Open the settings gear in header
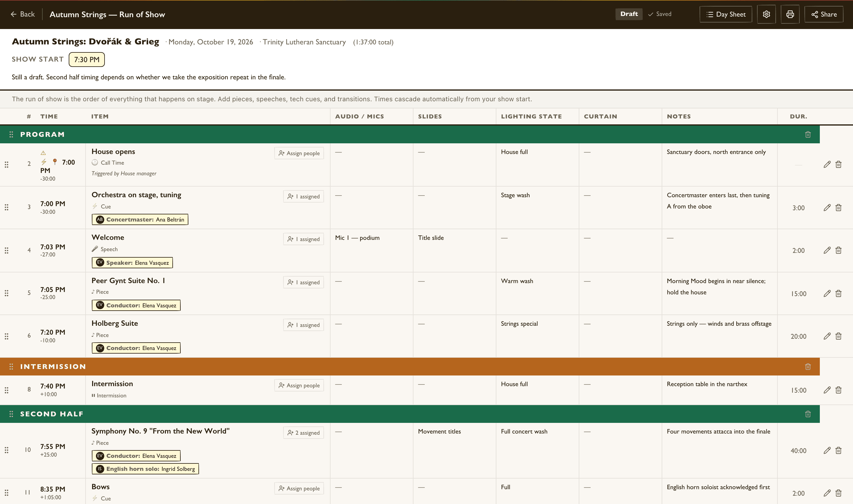Screen dimensions: 853x504 [x=766, y=14]
